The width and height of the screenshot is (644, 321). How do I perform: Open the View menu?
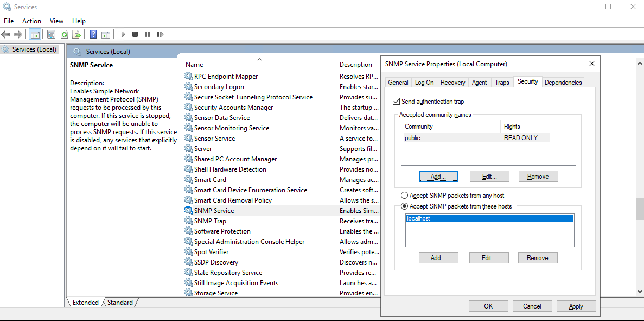[56, 21]
